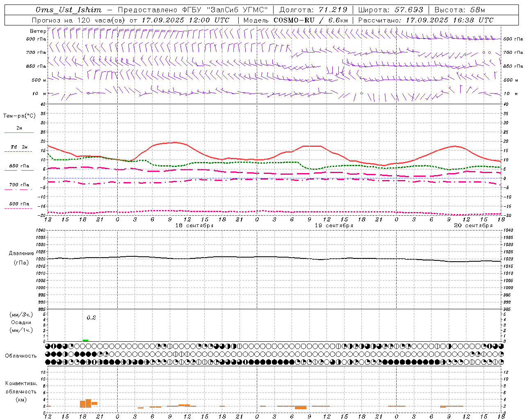Select the longitude value Долгота: 71.219
The width and height of the screenshot is (525, 420).
313,10
